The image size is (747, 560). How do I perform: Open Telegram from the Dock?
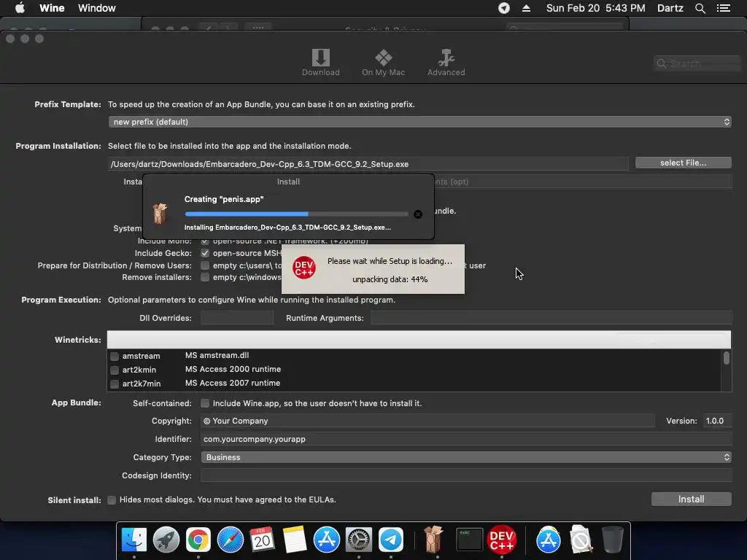(391, 540)
